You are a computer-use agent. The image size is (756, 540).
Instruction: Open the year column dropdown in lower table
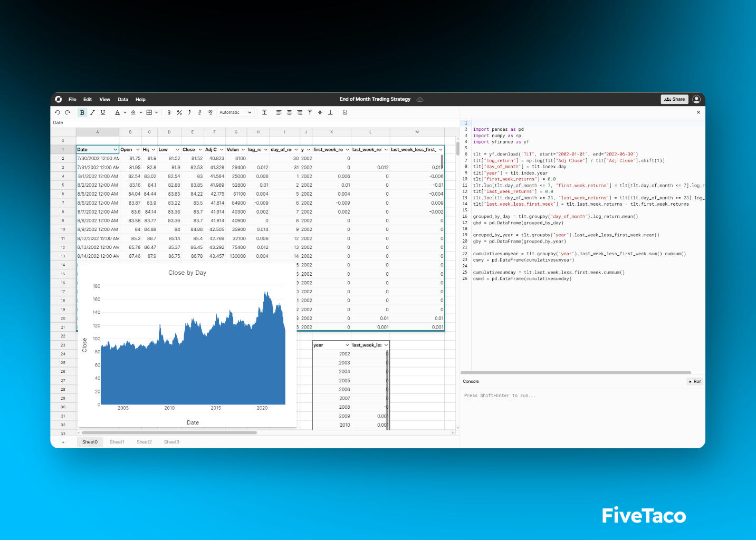tap(347, 345)
